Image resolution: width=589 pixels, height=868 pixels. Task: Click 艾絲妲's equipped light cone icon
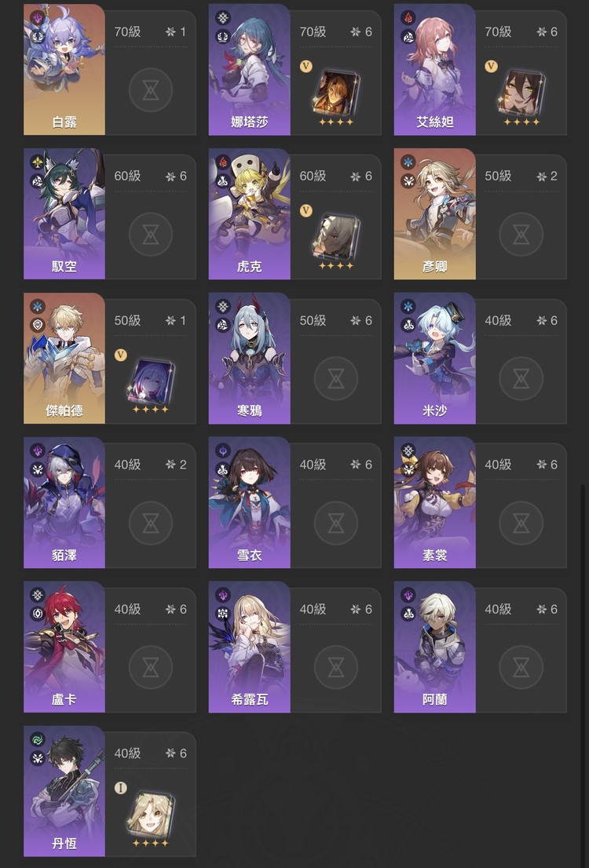coord(521,93)
